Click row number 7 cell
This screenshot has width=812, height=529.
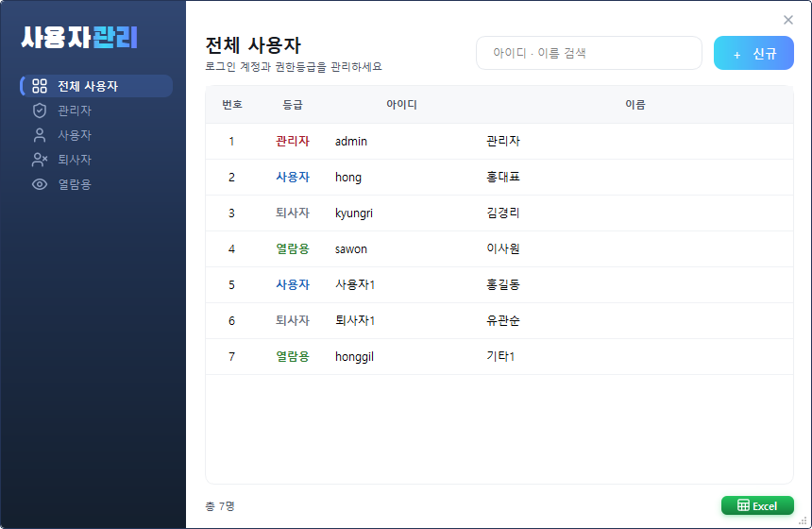231,357
